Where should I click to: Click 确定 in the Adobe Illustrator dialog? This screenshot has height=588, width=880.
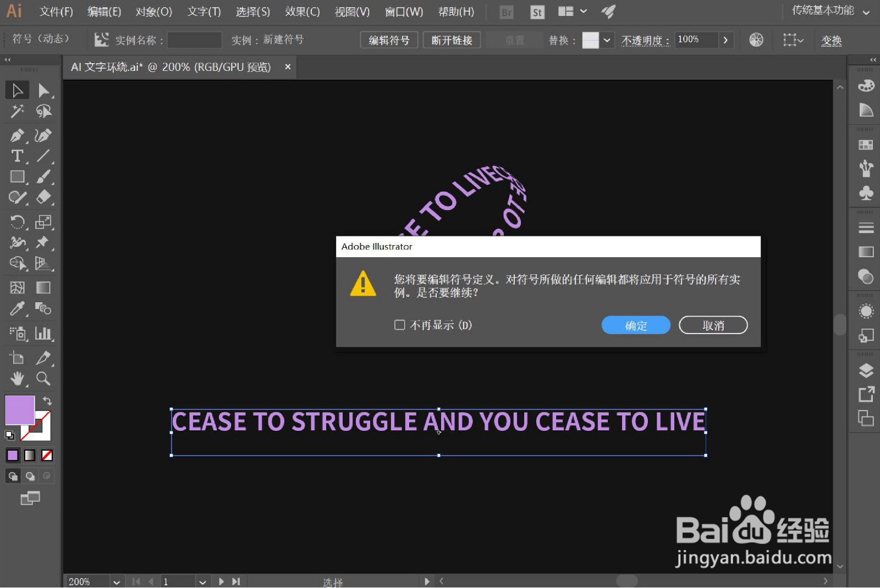tap(635, 325)
